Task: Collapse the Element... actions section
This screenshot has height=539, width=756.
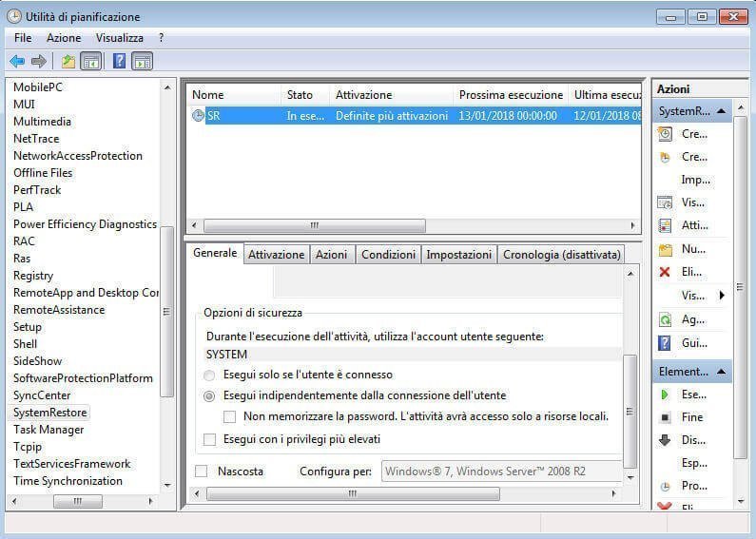Action: tap(721, 372)
